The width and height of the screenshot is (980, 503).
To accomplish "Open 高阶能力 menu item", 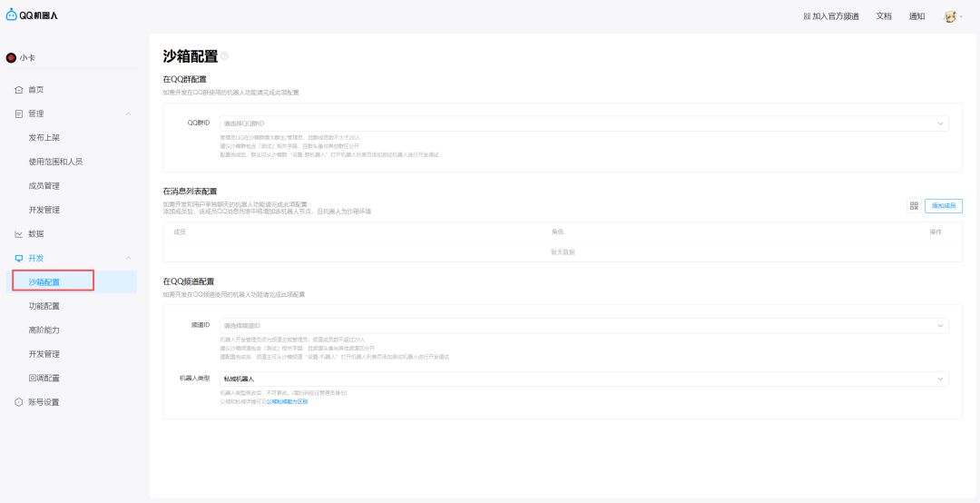I will (x=44, y=330).
